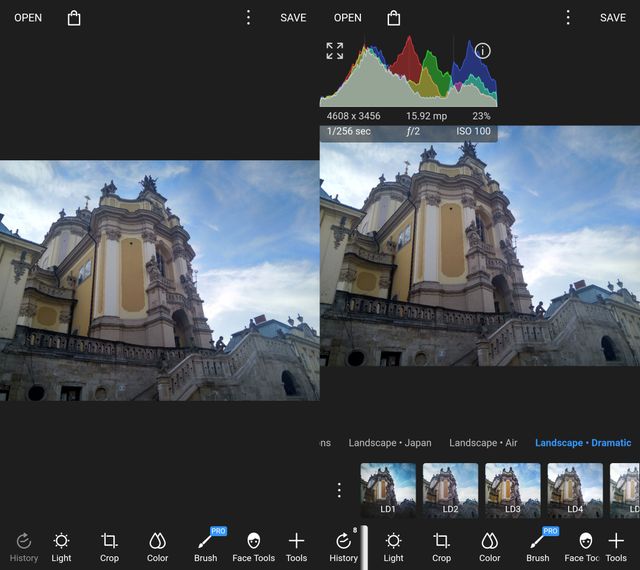The width and height of the screenshot is (640, 570).
Task: Open the Light adjustment tool in left panel
Action: (62, 546)
